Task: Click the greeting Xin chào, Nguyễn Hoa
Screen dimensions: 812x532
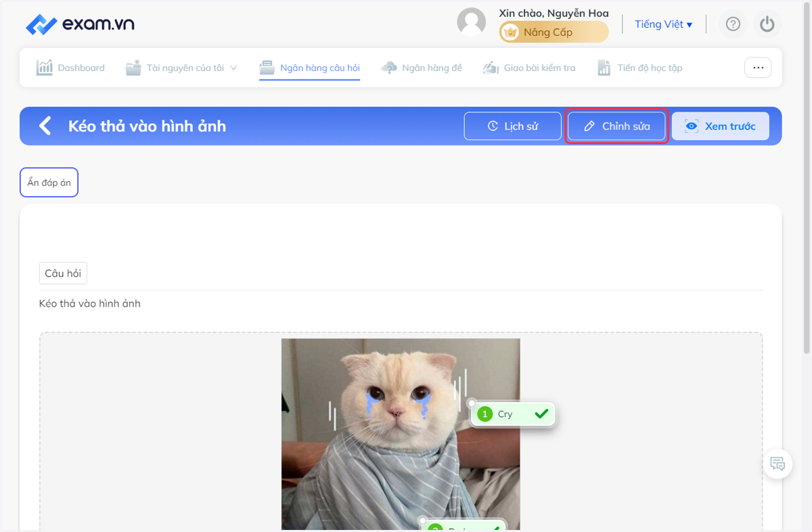Action: (554, 13)
